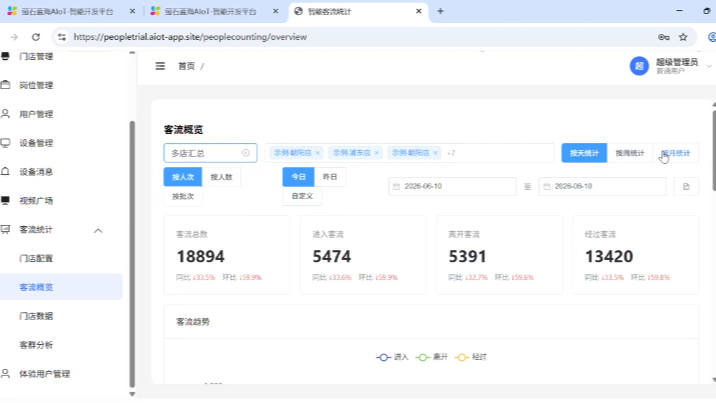The image size is (716, 403).
Task: Click the export document icon button
Action: pyautogui.click(x=686, y=186)
